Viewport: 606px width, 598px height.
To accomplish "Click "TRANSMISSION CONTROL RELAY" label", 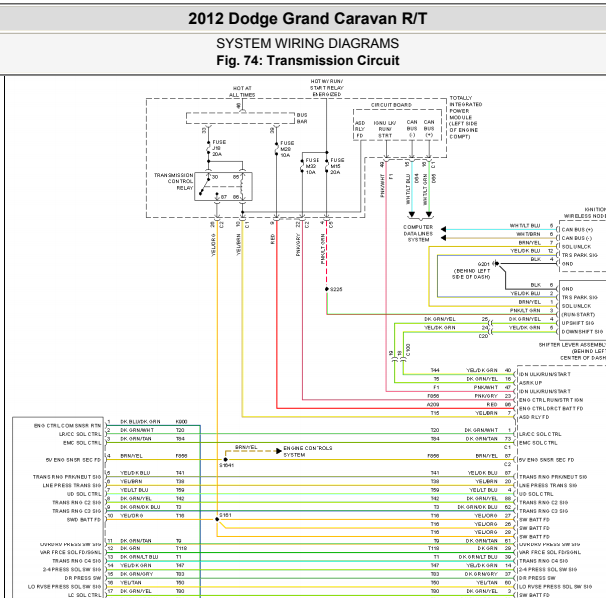I will (174, 181).
